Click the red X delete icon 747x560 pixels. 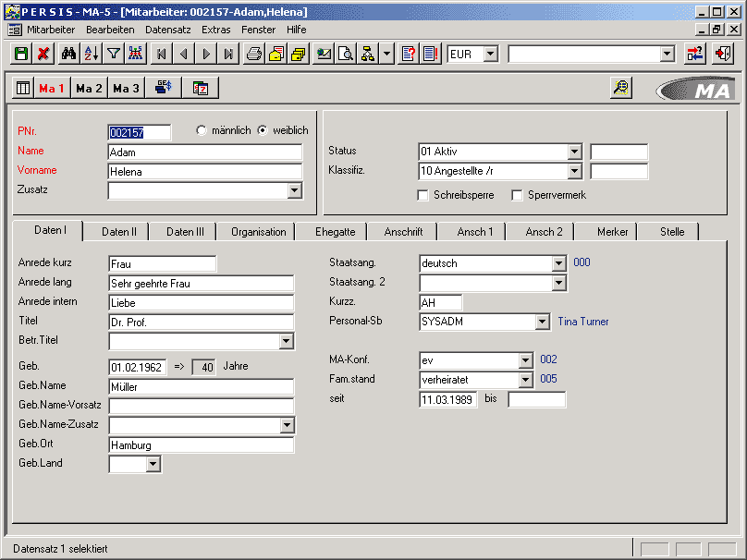coord(43,55)
